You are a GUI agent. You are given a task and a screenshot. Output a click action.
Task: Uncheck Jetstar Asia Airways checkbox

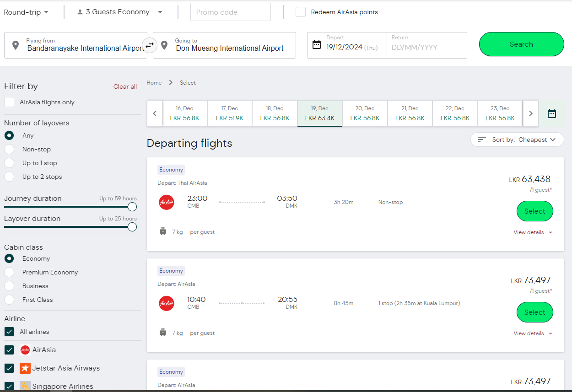coord(9,368)
